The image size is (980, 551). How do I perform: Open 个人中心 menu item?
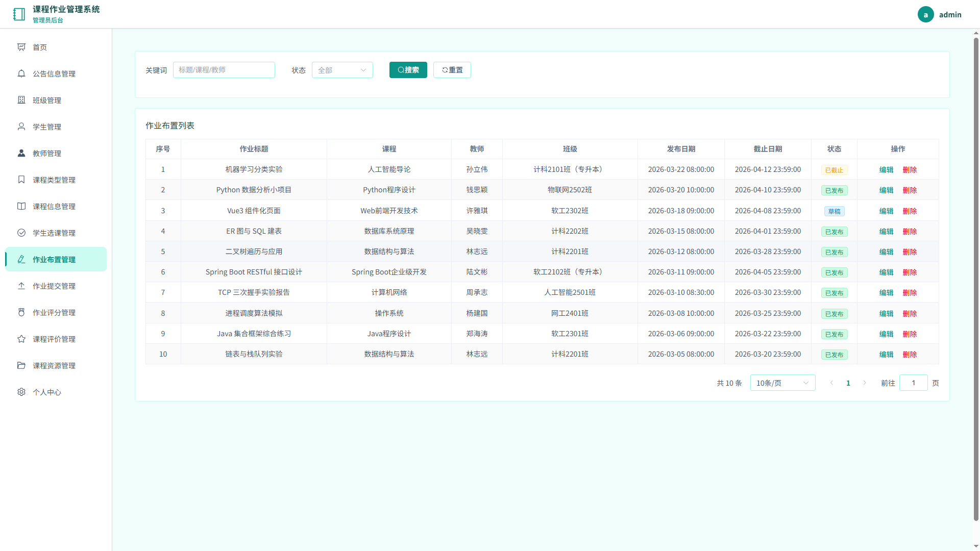tap(56, 392)
